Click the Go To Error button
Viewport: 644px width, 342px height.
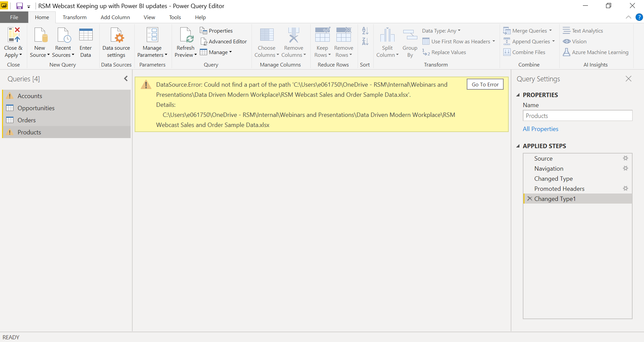pyautogui.click(x=485, y=84)
